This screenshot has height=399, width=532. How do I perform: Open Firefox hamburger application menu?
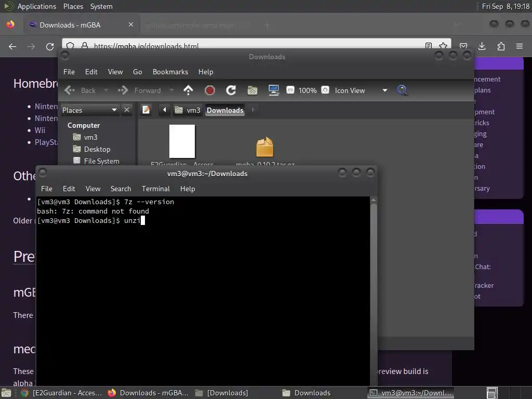(x=520, y=46)
